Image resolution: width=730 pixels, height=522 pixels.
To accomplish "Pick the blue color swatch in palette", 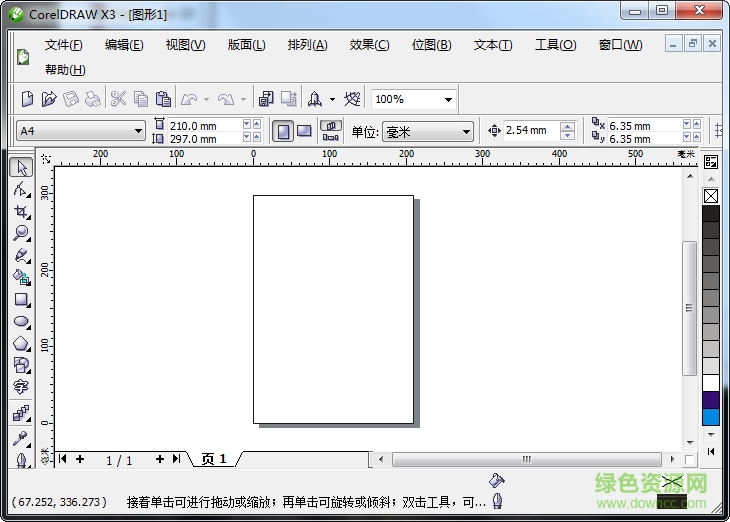I will 711,417.
